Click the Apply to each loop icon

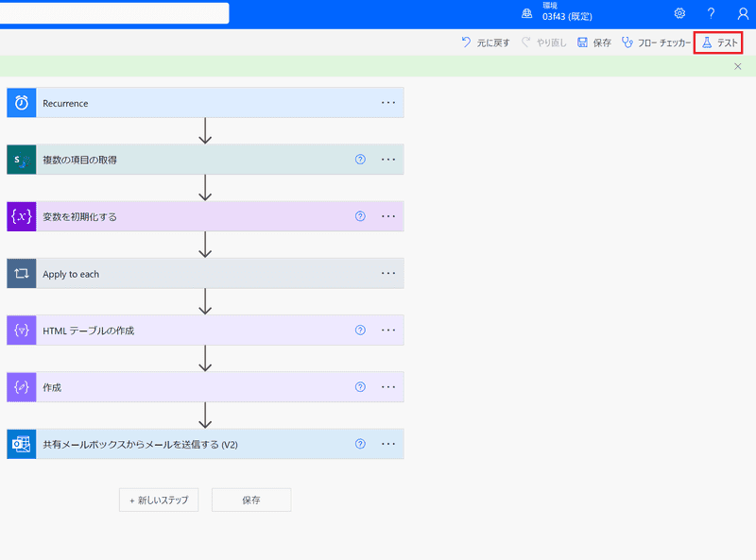click(x=22, y=274)
